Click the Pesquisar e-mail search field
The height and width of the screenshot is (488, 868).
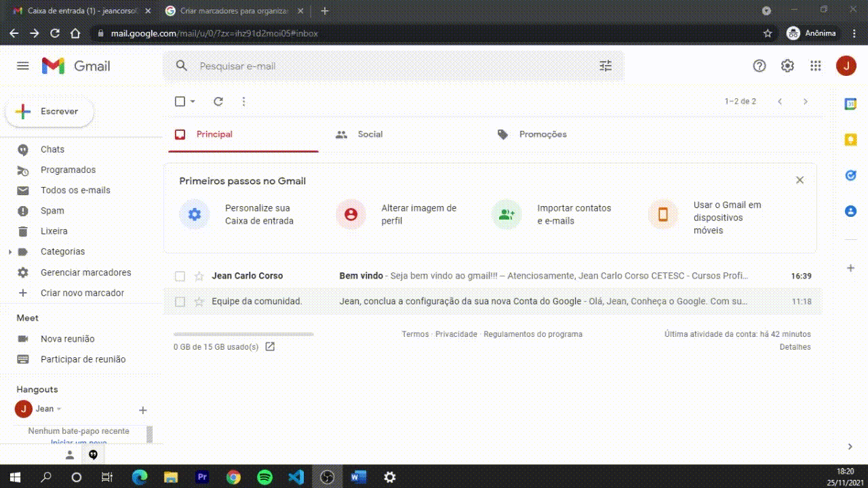393,66
